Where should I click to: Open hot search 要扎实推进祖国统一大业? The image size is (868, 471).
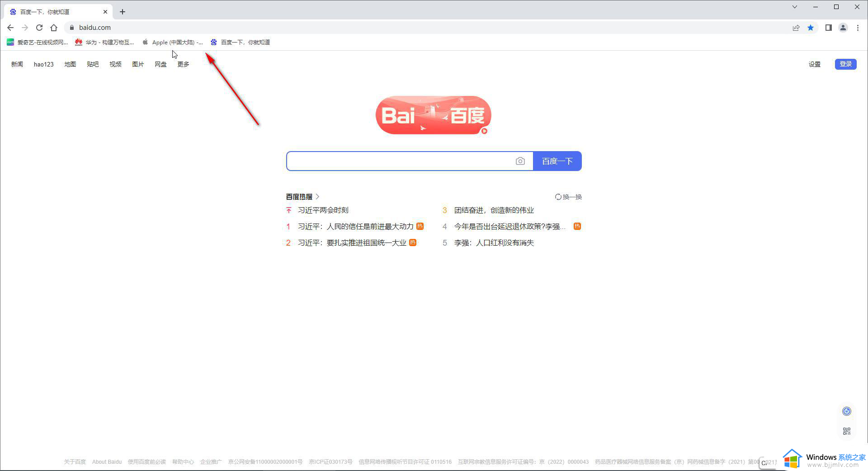(x=352, y=243)
